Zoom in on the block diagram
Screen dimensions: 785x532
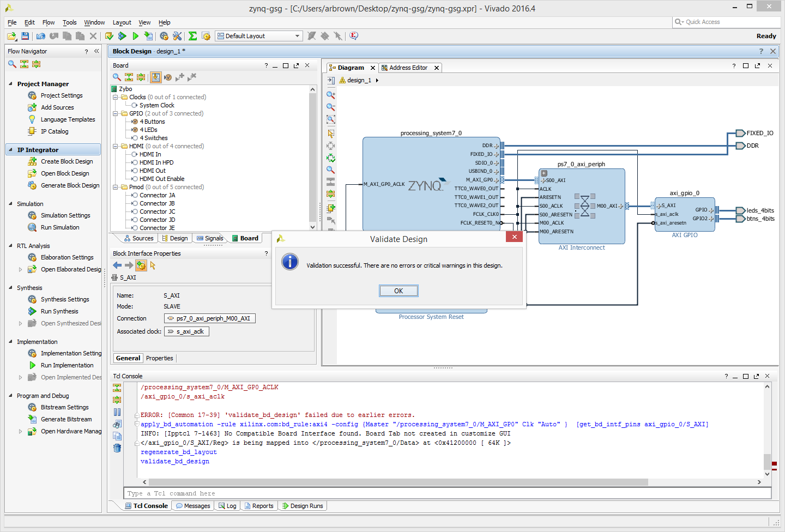[x=331, y=95]
